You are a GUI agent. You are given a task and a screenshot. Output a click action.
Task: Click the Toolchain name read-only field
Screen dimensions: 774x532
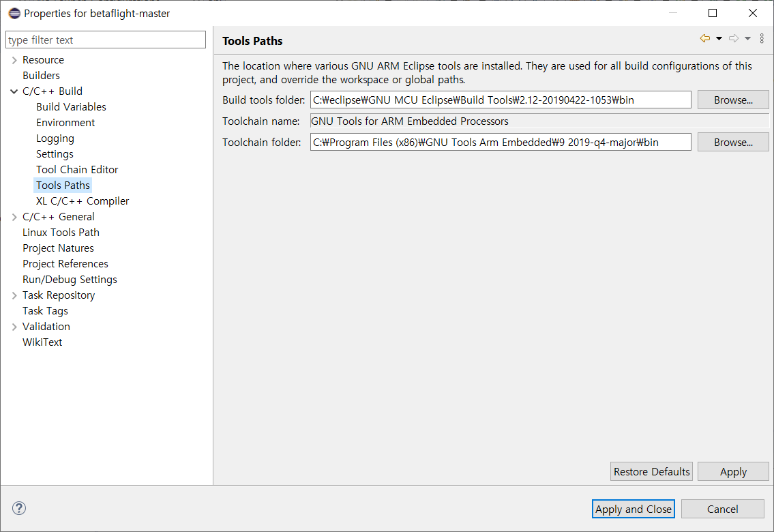539,121
